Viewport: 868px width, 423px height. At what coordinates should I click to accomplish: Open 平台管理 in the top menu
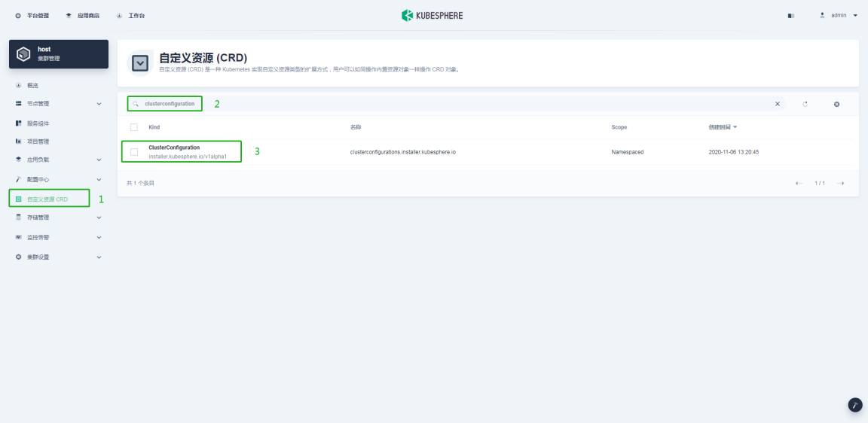click(x=32, y=16)
